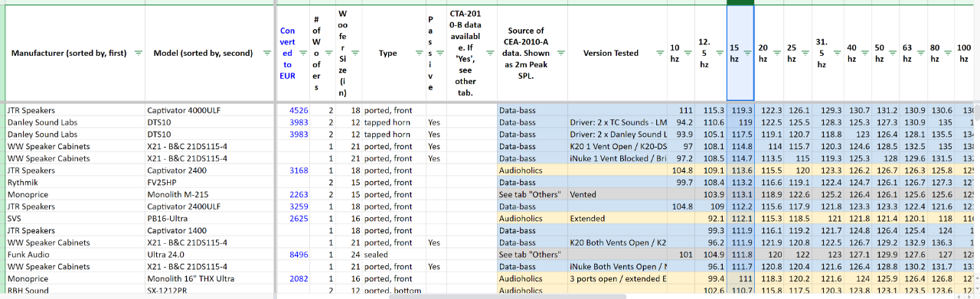Click the 119.3 value in 15 hz column

click(x=740, y=111)
